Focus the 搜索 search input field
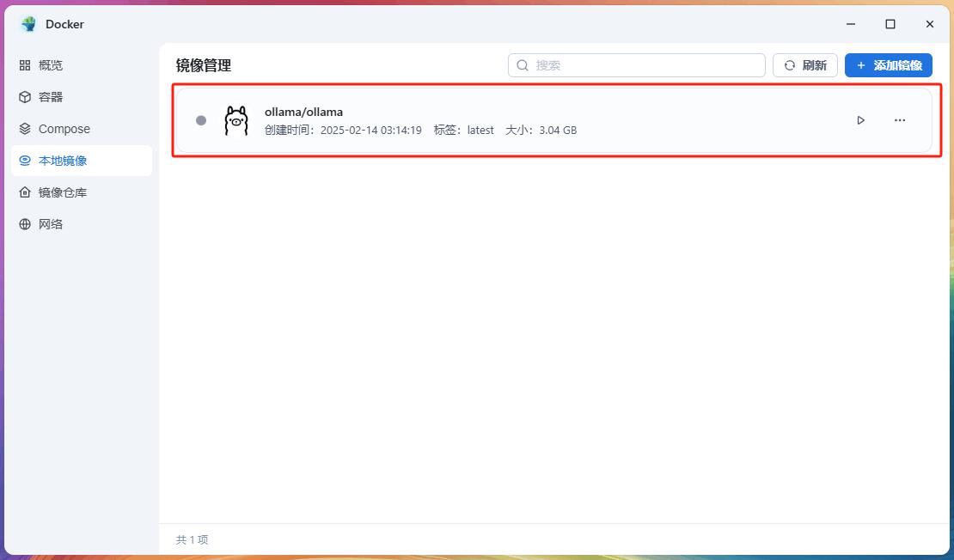This screenshot has width=954, height=560. coord(645,65)
